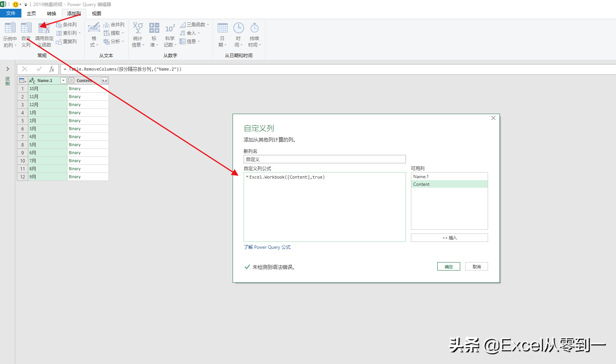Click Invoke Custom Function (调用自定义函数) icon

(44, 28)
